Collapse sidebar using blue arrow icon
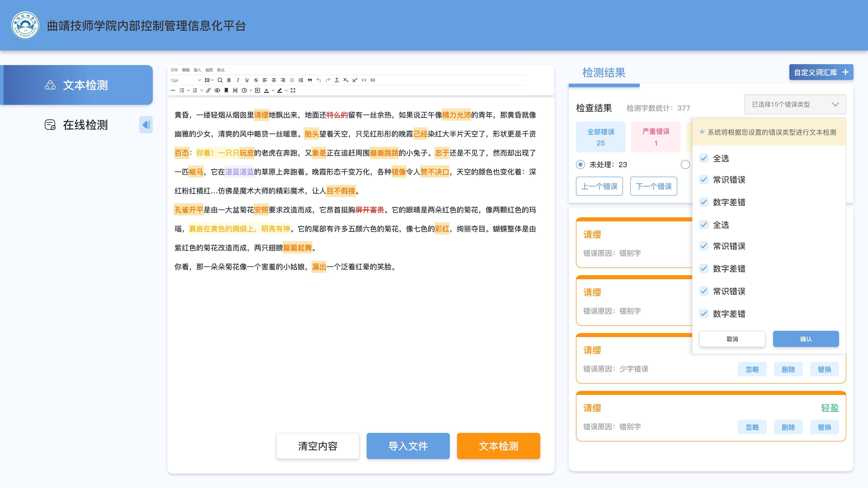 click(x=146, y=125)
